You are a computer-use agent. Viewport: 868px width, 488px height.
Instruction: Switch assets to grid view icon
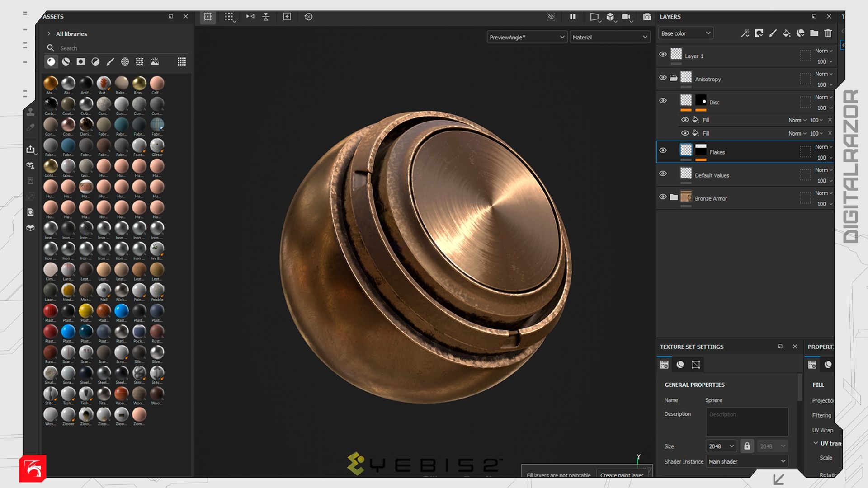tap(181, 61)
